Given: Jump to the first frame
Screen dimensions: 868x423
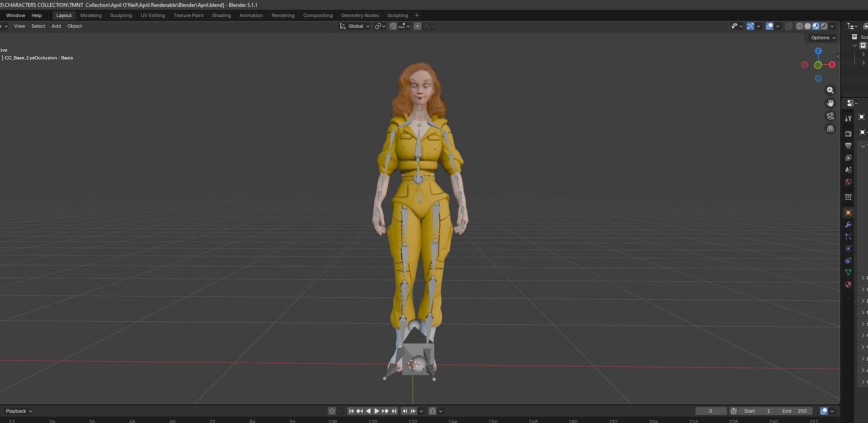Looking at the screenshot, I should [351, 411].
